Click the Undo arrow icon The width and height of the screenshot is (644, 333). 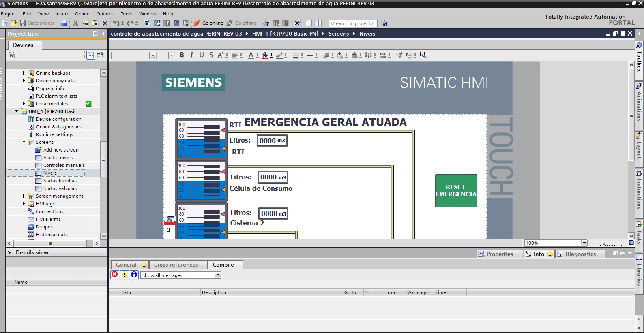tap(116, 23)
